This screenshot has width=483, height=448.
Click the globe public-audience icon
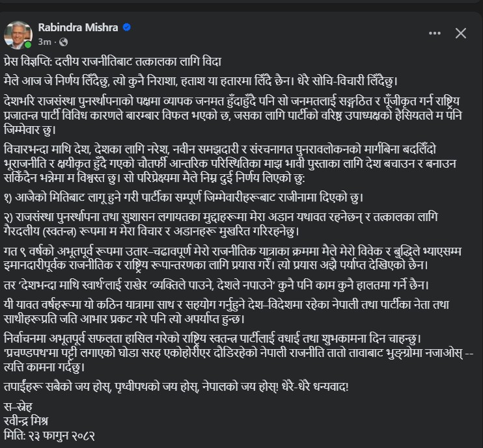click(64, 42)
